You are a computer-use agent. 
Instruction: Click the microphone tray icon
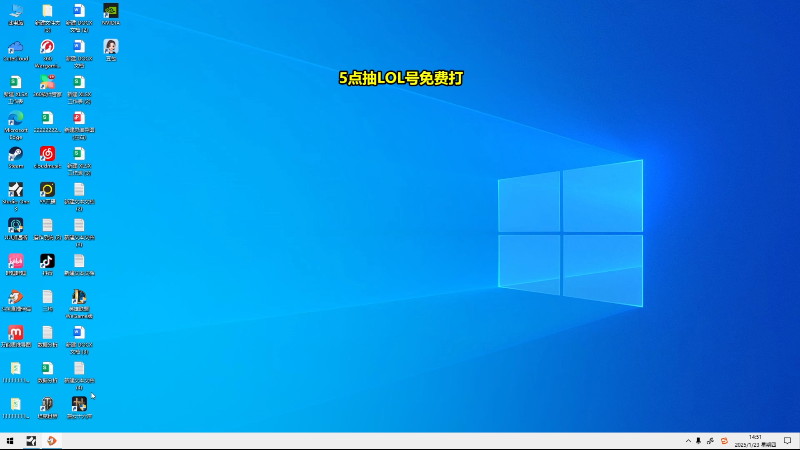pos(698,441)
